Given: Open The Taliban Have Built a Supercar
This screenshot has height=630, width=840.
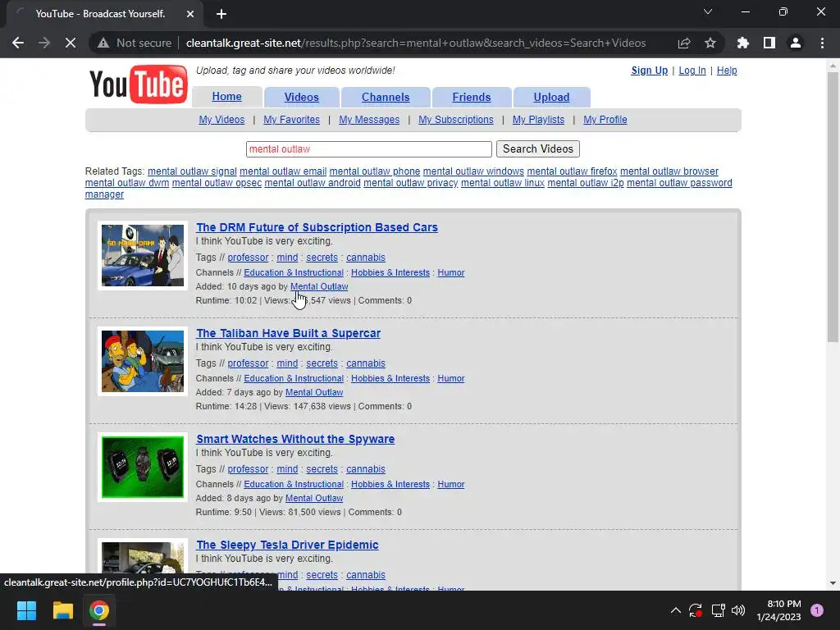Looking at the screenshot, I should tap(288, 333).
